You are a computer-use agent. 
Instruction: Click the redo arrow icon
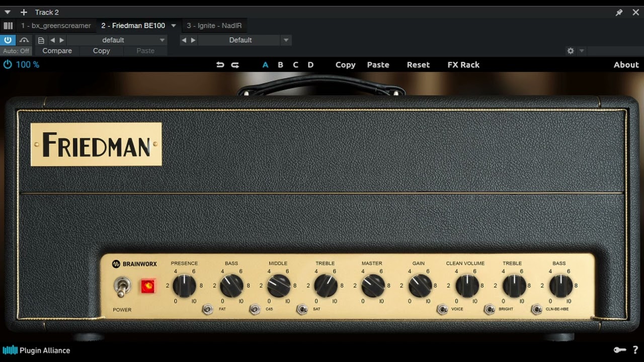click(235, 65)
